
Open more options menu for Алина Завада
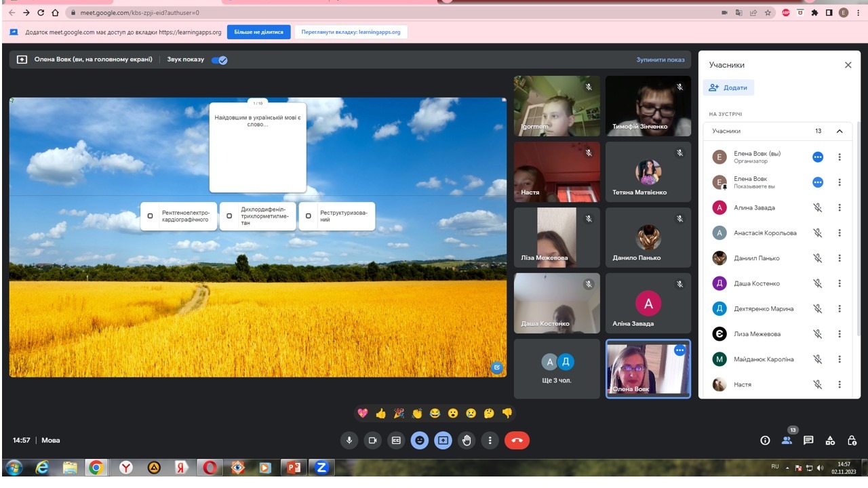click(839, 208)
